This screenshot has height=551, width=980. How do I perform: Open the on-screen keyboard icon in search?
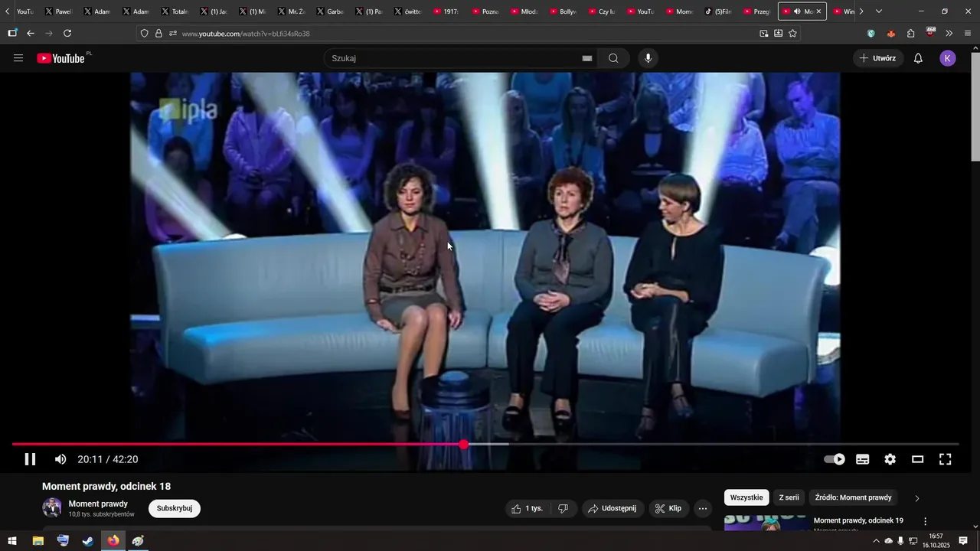coord(587,58)
